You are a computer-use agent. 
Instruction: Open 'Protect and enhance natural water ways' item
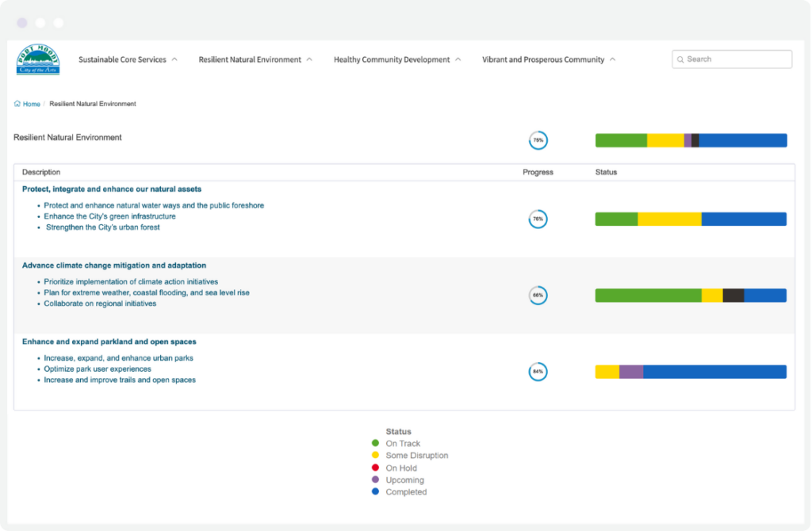pyautogui.click(x=154, y=205)
